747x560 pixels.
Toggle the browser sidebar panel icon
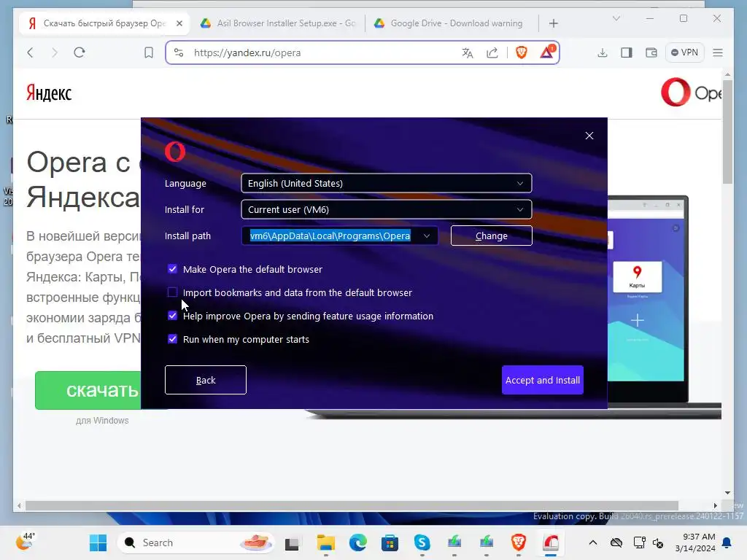pyautogui.click(x=627, y=52)
